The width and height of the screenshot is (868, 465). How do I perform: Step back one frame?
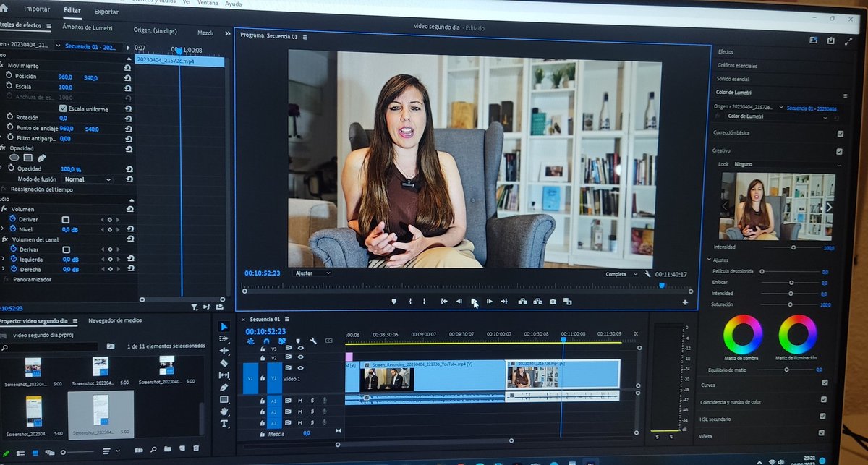point(459,302)
